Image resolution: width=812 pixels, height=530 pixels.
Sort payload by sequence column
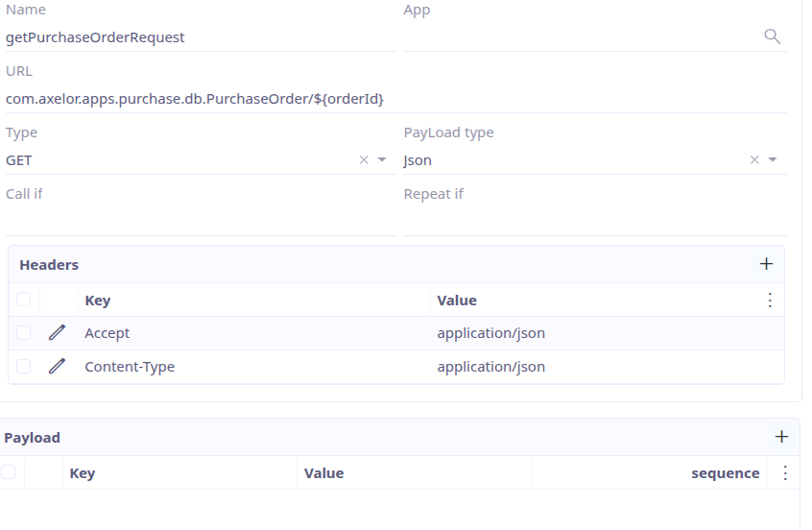pos(725,473)
